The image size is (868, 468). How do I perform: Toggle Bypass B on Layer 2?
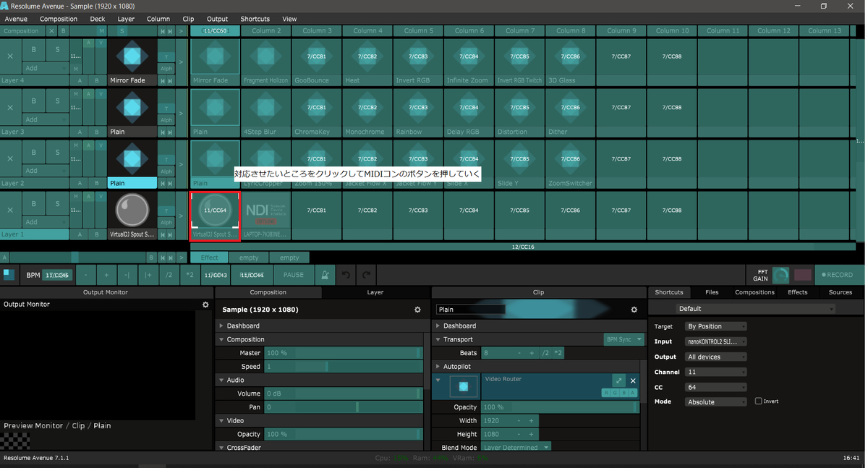pyautogui.click(x=33, y=153)
